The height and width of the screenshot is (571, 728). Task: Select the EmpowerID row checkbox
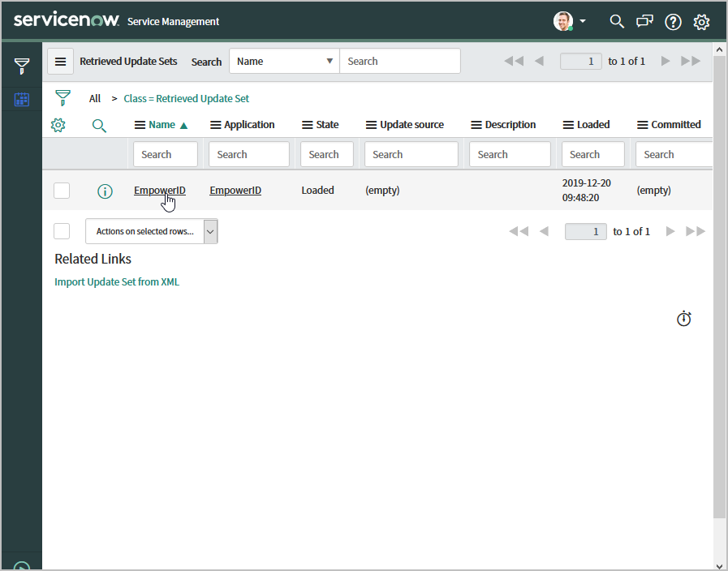(x=62, y=191)
